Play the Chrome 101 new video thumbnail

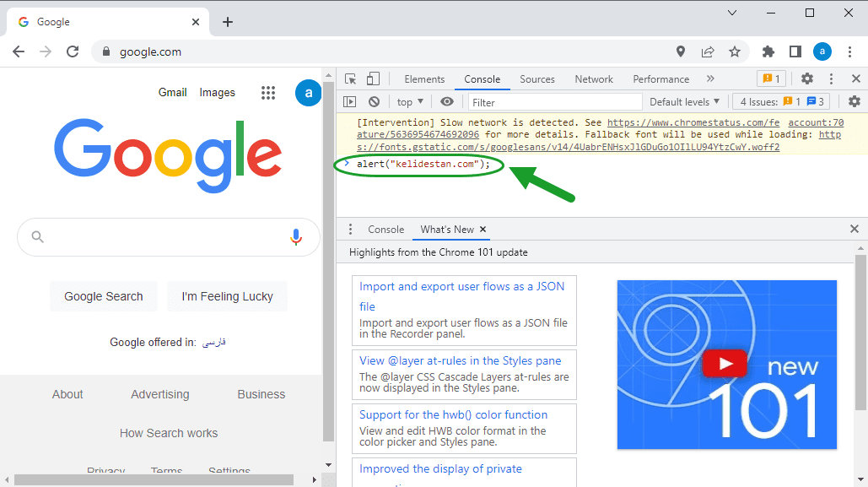click(x=726, y=365)
